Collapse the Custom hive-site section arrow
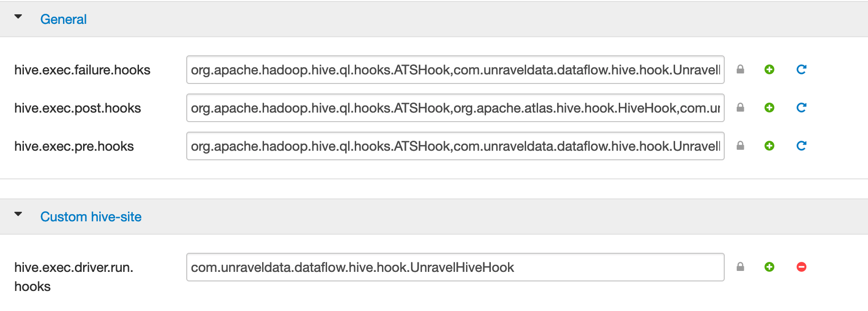 point(18,214)
